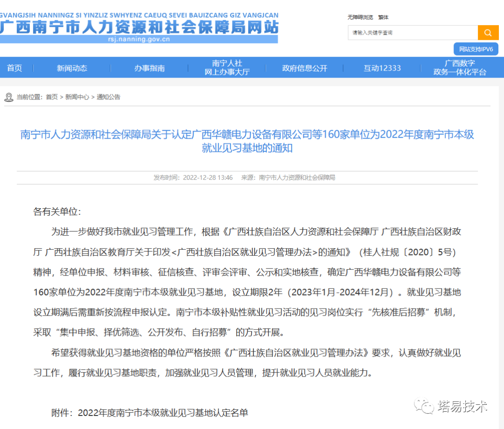Click the orange search magnifier icon
Image resolution: width=504 pixels, height=429 pixels.
tap(488, 33)
